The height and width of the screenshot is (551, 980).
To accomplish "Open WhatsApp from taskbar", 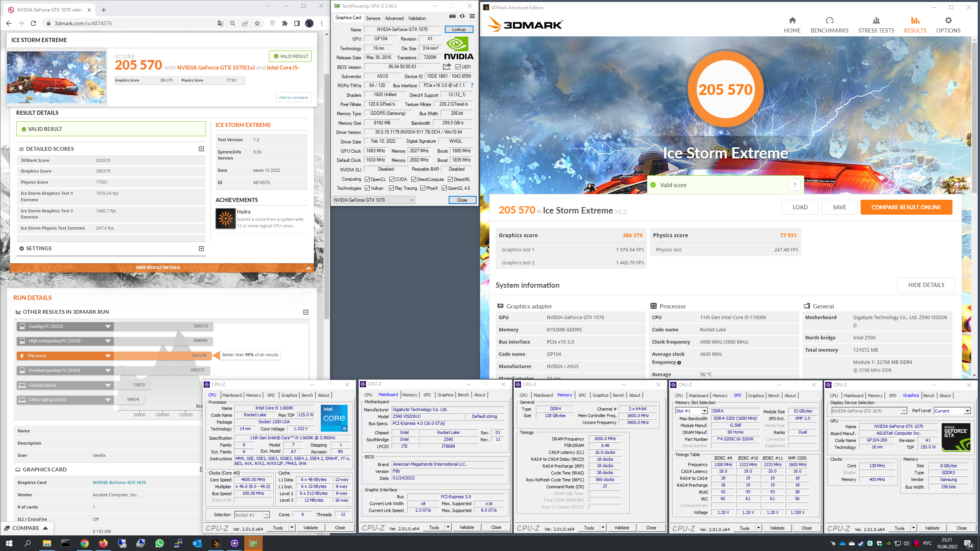I will [159, 543].
